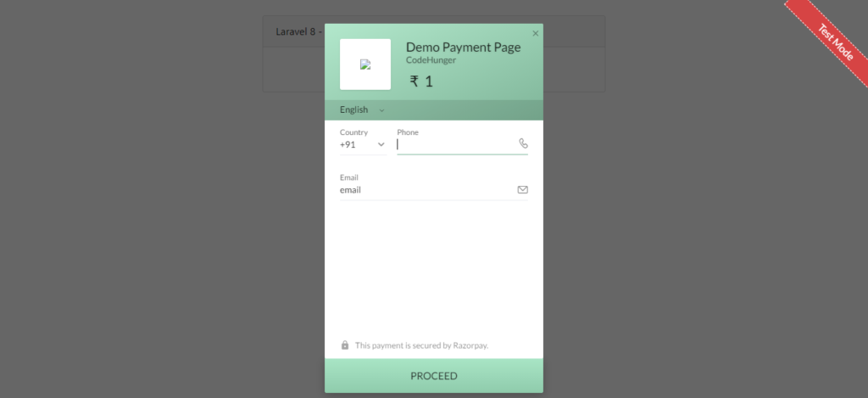Click the Country label
Viewport: 868px width, 398px height.
[x=353, y=132]
